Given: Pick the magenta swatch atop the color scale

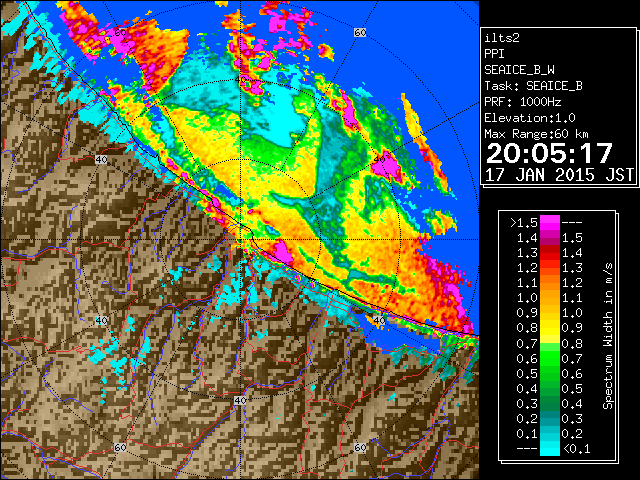Looking at the screenshot, I should [550, 223].
